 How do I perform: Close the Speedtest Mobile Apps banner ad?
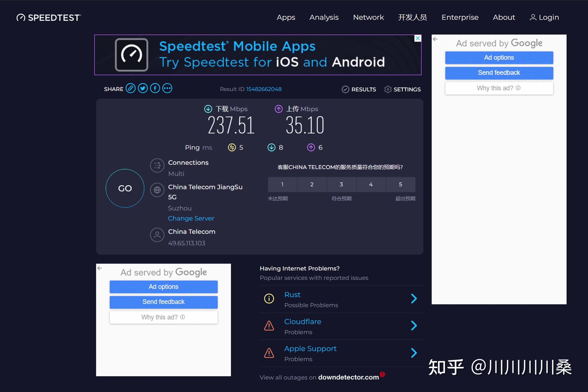[x=418, y=38]
